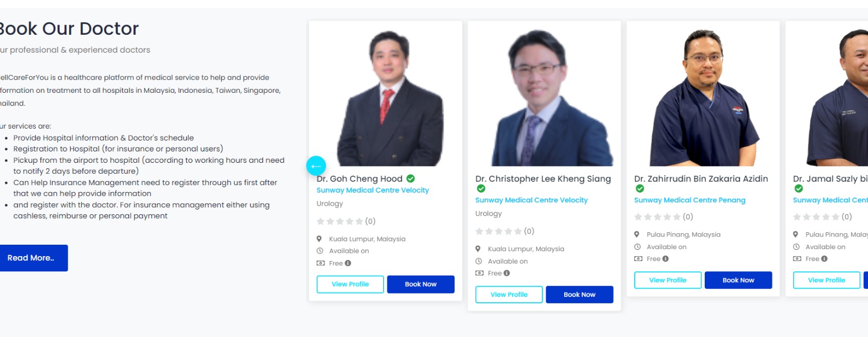This screenshot has height=337, width=868.
Task: Open Sunway Medical Centre Penang link
Action: coord(690,200)
